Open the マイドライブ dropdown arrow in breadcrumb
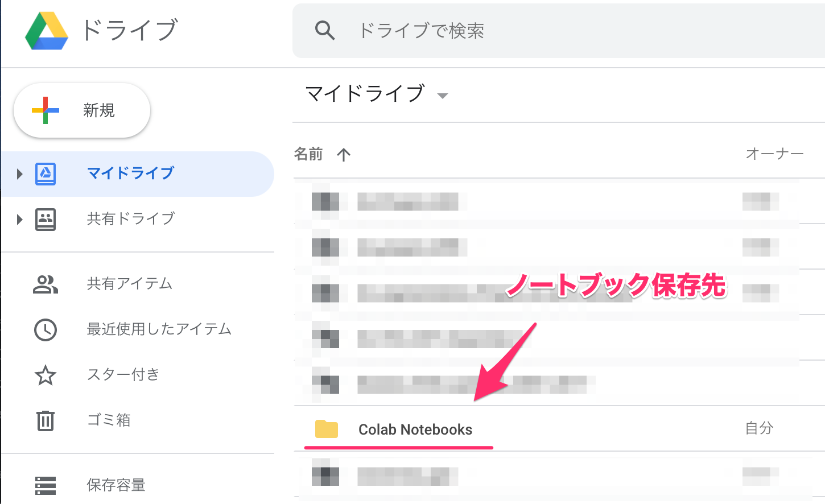The image size is (825, 504). [x=443, y=96]
